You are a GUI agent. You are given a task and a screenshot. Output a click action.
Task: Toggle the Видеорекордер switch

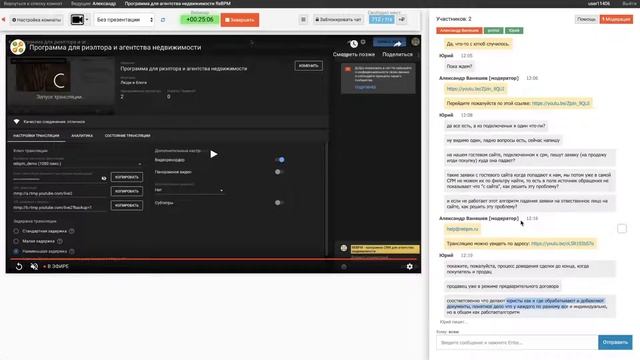pos(280,160)
